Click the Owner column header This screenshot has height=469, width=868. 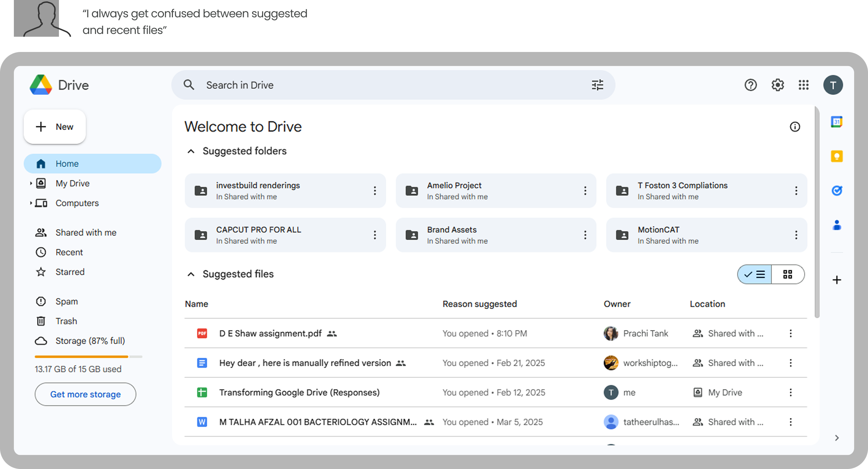[617, 304]
